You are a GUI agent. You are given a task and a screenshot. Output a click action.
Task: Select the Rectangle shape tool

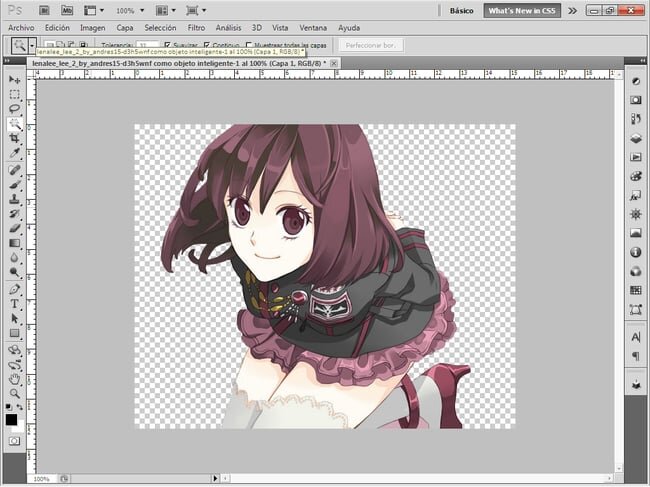[x=15, y=333]
